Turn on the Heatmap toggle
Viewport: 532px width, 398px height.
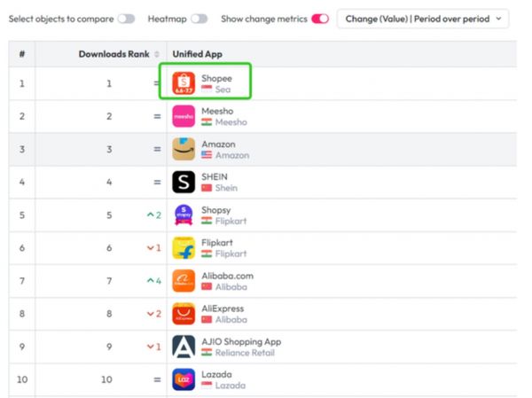tap(199, 19)
